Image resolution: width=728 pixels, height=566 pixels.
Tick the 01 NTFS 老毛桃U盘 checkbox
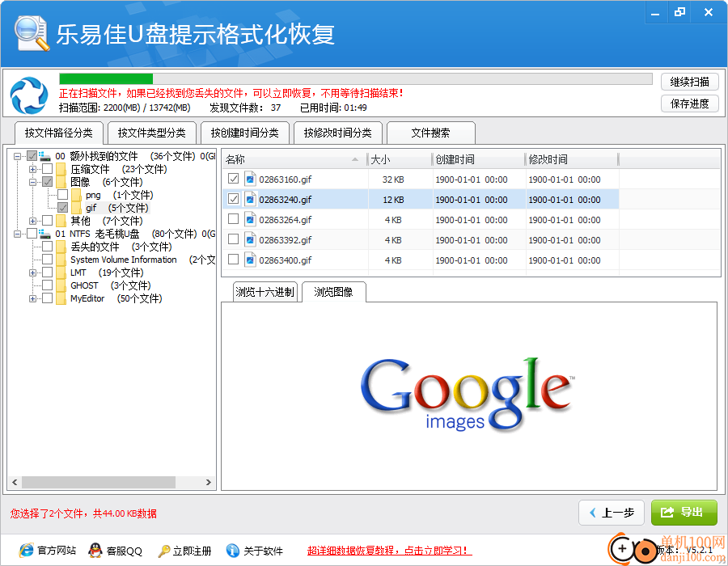[32, 234]
